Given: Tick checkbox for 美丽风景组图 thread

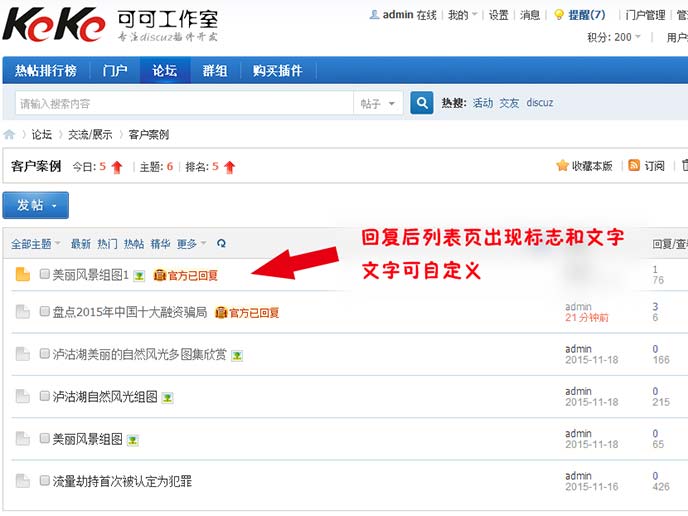Looking at the screenshot, I should [44, 438].
